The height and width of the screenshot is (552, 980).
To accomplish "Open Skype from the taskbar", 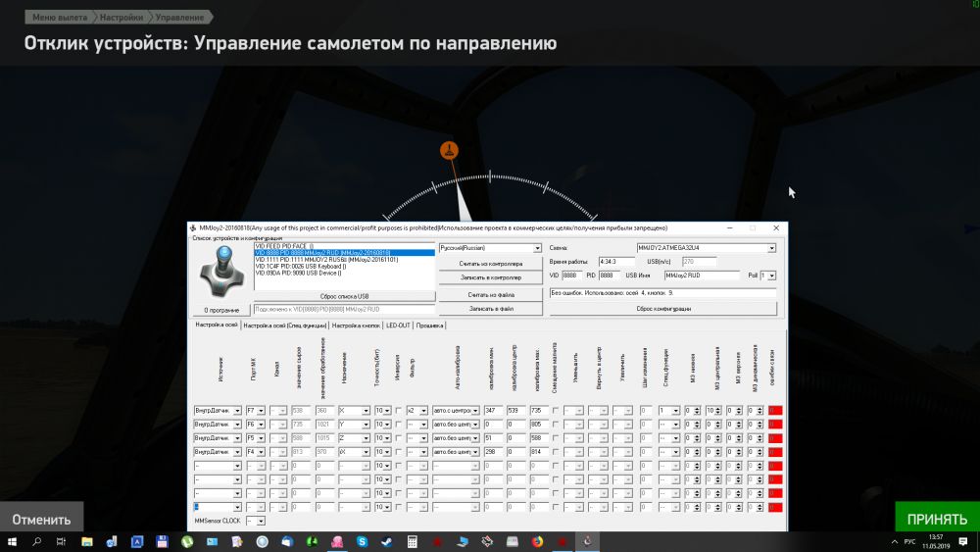I will [x=361, y=541].
